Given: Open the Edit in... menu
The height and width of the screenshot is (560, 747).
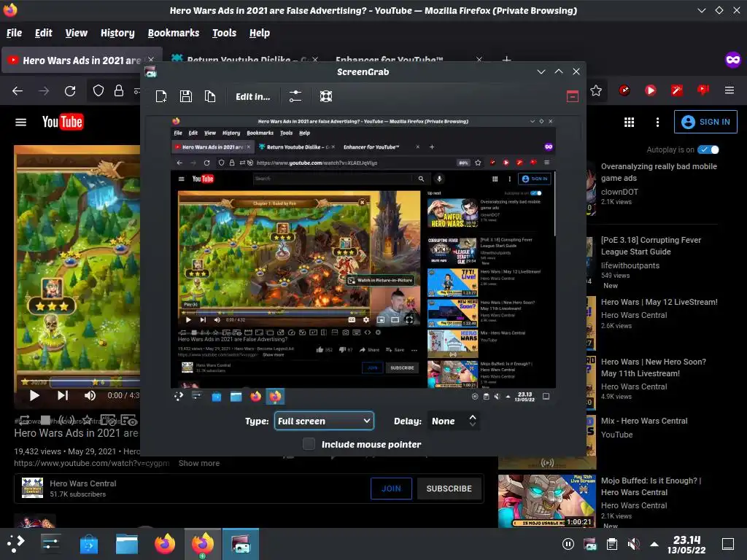Looking at the screenshot, I should [252, 97].
